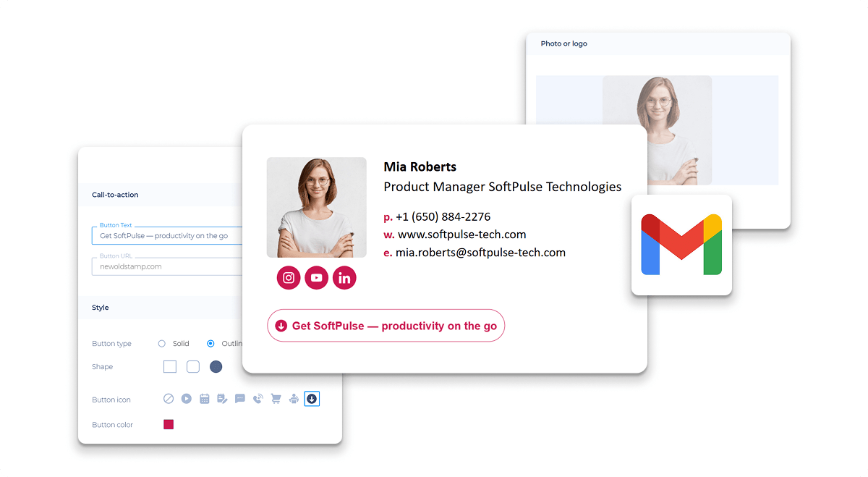Open the Instagram social icon in the signature
Screen dimensions: 868x477
pyautogui.click(x=289, y=278)
